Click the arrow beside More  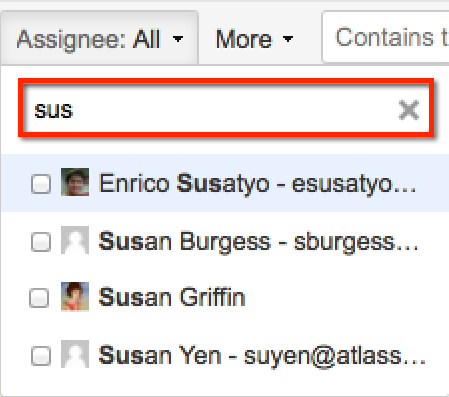288,39
